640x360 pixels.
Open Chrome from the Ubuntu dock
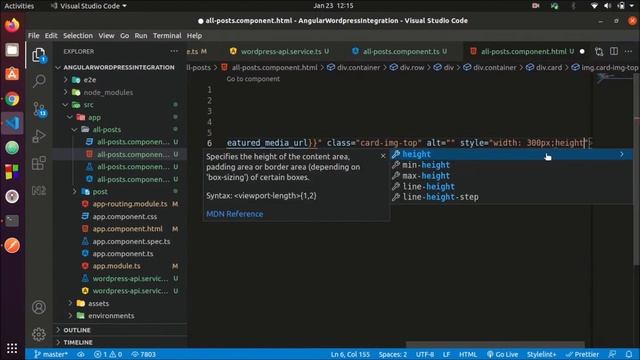click(x=12, y=99)
